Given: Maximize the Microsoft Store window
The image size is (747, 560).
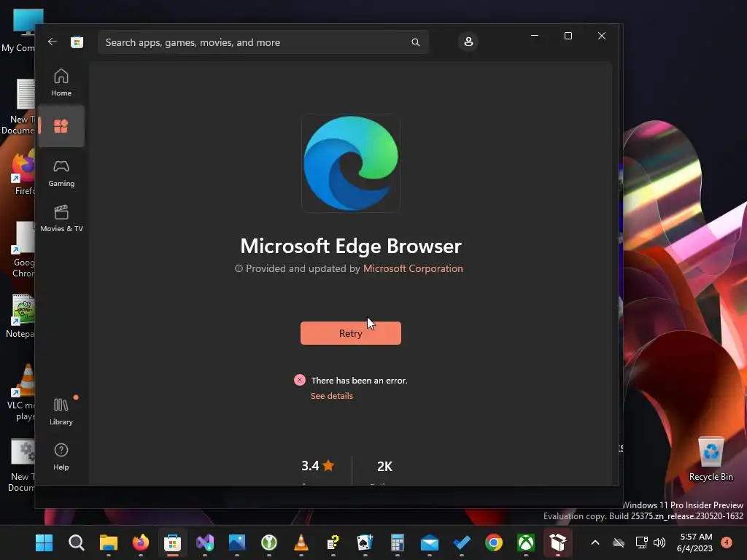Looking at the screenshot, I should pyautogui.click(x=568, y=36).
